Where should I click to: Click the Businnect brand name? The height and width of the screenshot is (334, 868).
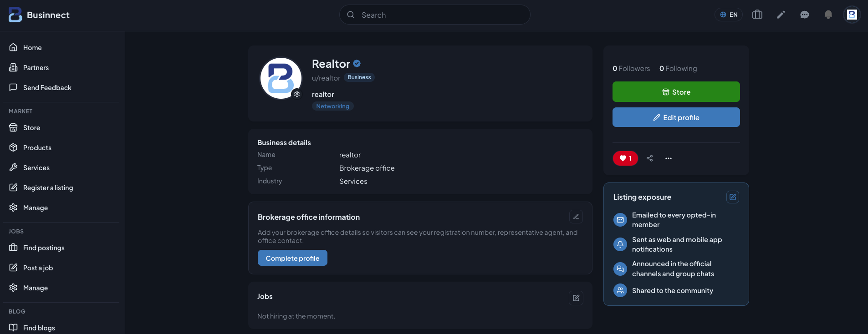tap(48, 15)
